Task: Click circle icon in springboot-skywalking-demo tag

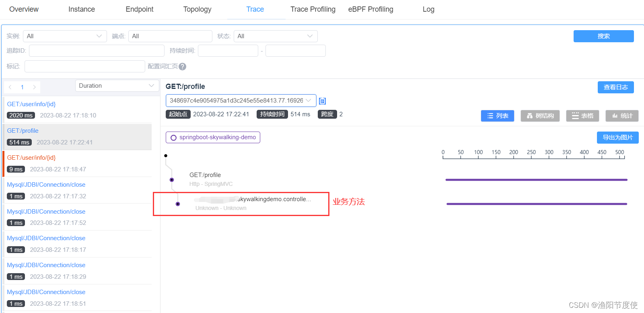Action: (173, 138)
